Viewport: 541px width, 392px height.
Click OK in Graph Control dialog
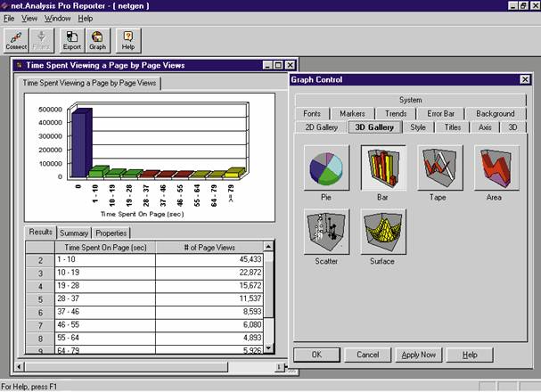click(x=316, y=355)
